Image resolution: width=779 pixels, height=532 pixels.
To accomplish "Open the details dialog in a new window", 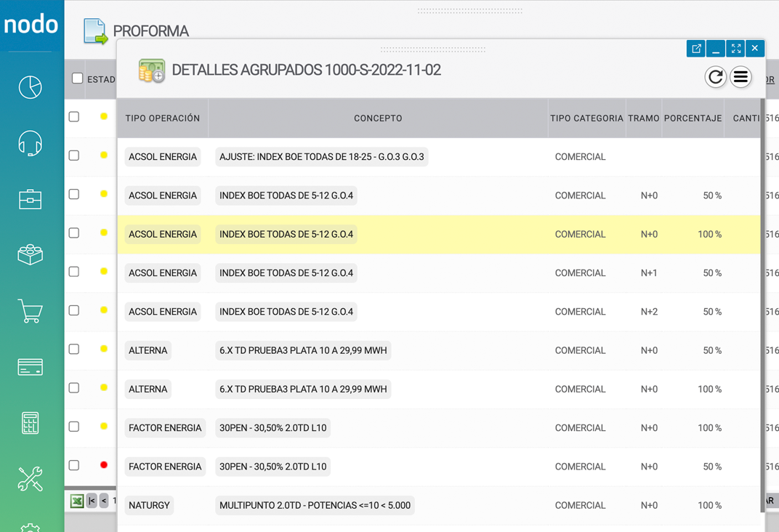I will coord(696,48).
